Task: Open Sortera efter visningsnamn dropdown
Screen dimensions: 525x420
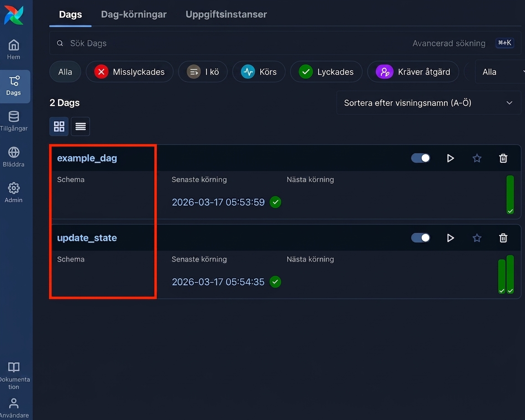Action: [428, 103]
